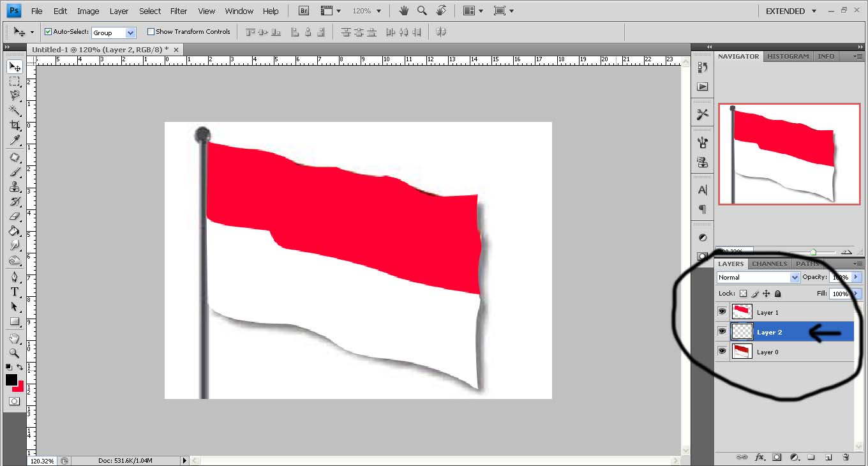This screenshot has width=868, height=466.
Task: Toggle visibility of Layer 0
Action: (722, 352)
